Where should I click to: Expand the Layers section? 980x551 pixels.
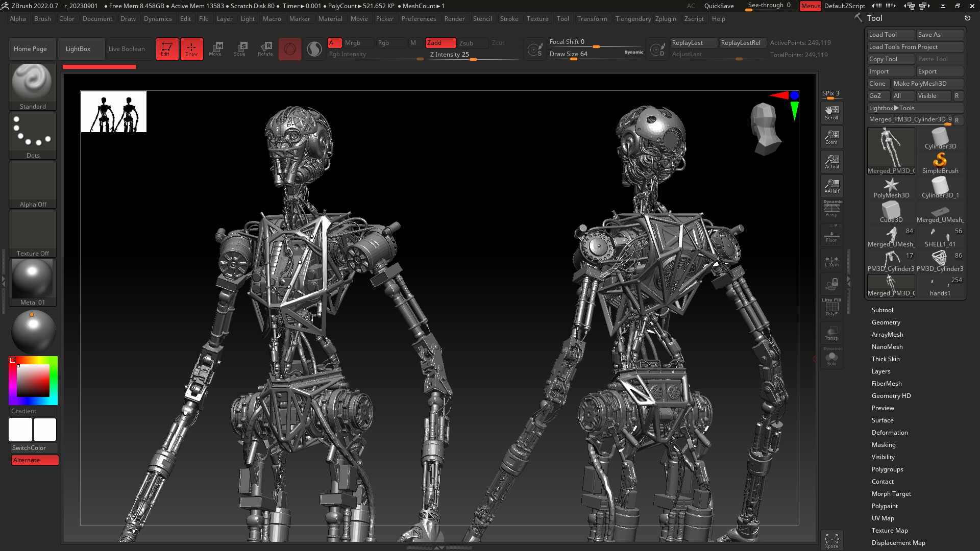(880, 371)
